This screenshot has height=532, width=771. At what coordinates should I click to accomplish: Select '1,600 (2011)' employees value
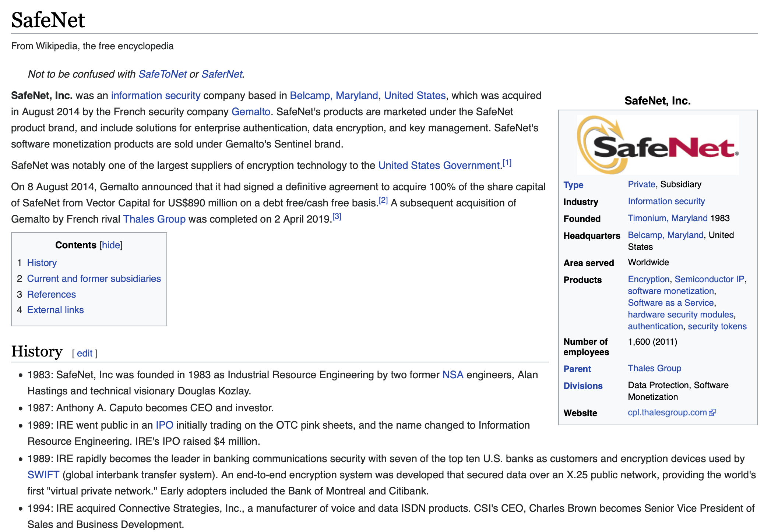[652, 342]
